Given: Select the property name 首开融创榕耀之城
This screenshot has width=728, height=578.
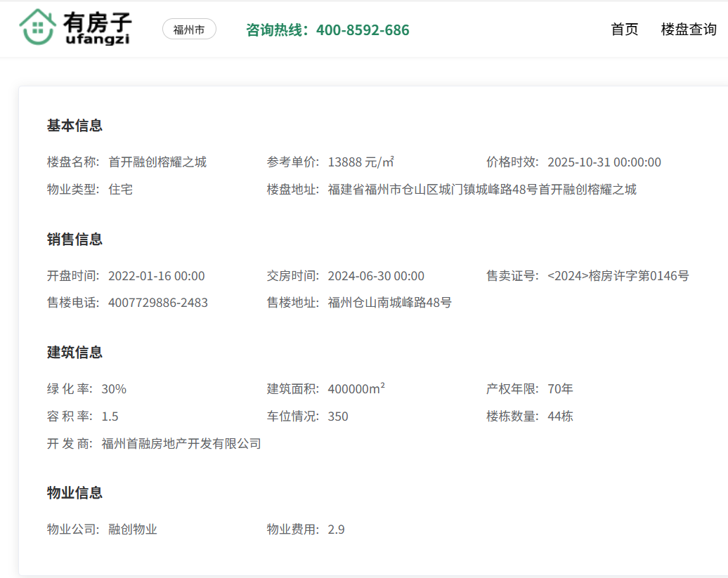Looking at the screenshot, I should [157, 162].
